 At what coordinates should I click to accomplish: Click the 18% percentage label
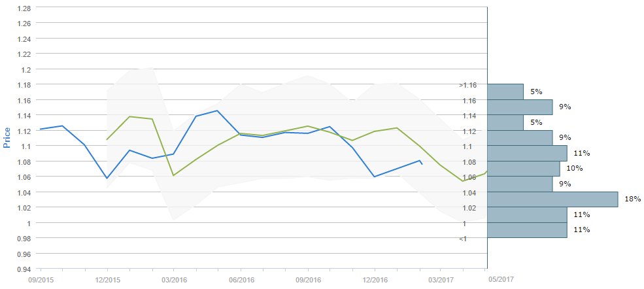(x=632, y=199)
